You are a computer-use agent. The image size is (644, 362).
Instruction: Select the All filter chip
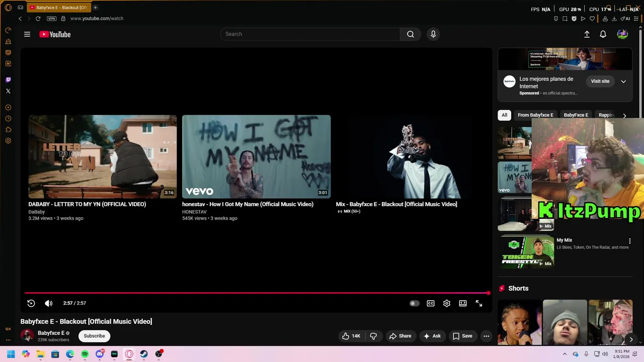coord(504,115)
